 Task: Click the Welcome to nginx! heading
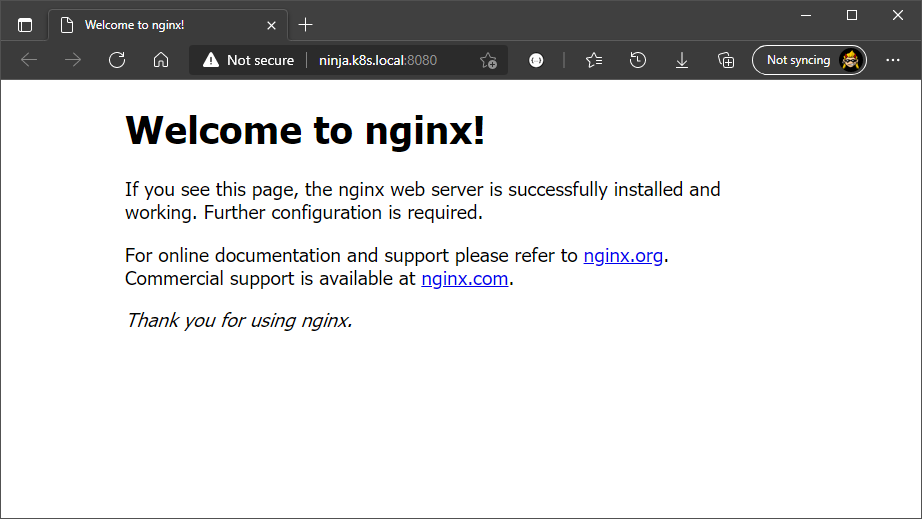coord(305,130)
